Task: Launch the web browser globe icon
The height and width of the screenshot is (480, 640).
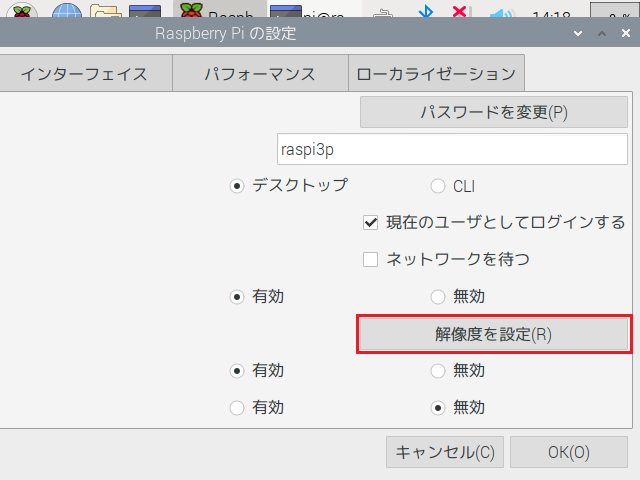Action: [x=67, y=13]
